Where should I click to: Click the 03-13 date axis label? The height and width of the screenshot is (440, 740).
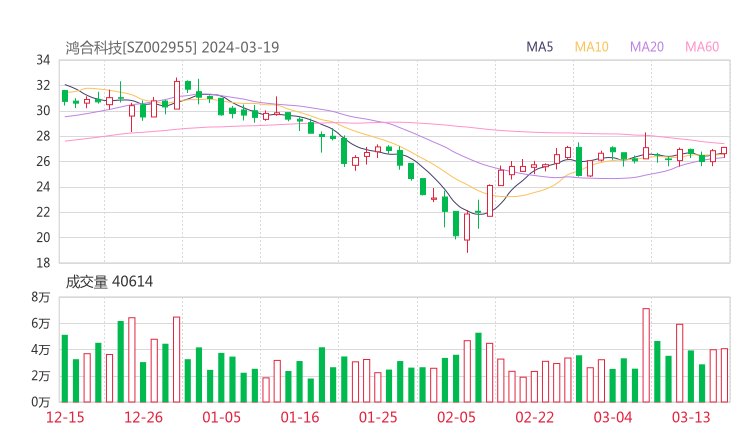pyautogui.click(x=691, y=417)
